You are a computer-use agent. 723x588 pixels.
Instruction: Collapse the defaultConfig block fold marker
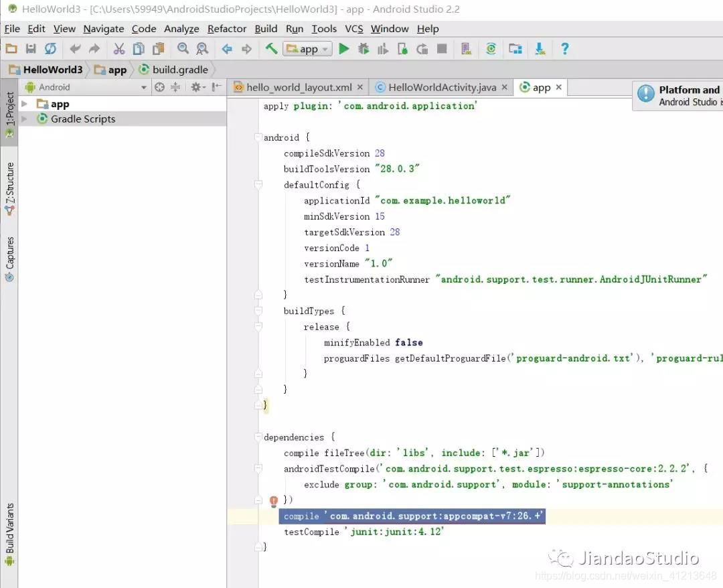point(258,184)
